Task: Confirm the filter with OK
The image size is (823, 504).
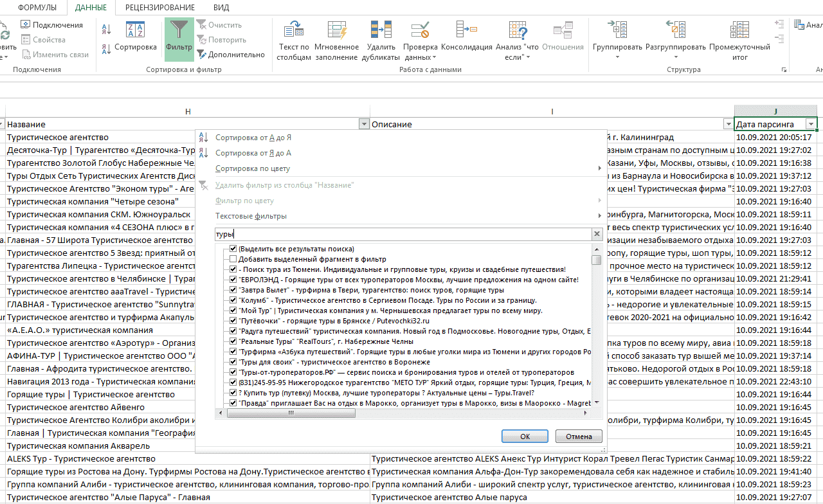Action: pyautogui.click(x=525, y=436)
